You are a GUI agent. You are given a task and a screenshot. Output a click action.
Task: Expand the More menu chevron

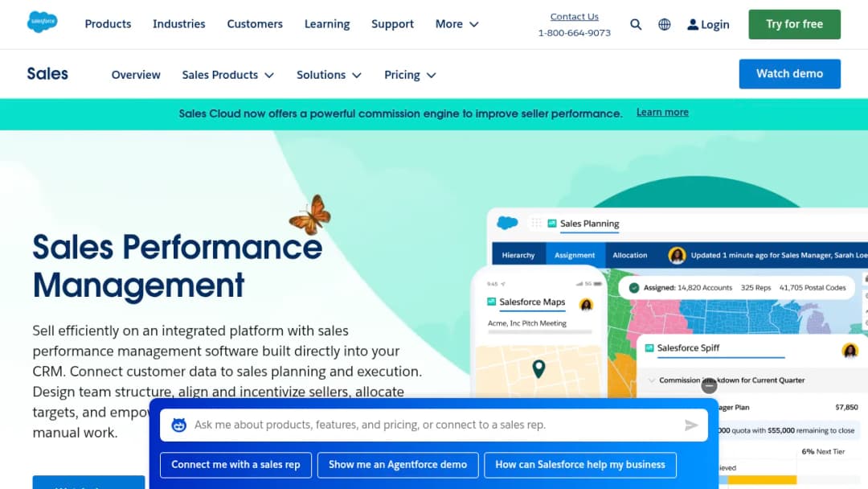click(x=474, y=24)
